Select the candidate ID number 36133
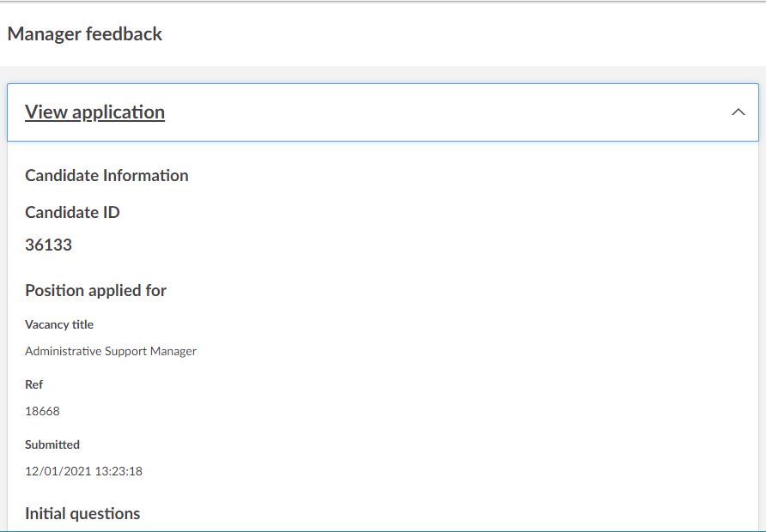This screenshot has width=766, height=532. [48, 245]
